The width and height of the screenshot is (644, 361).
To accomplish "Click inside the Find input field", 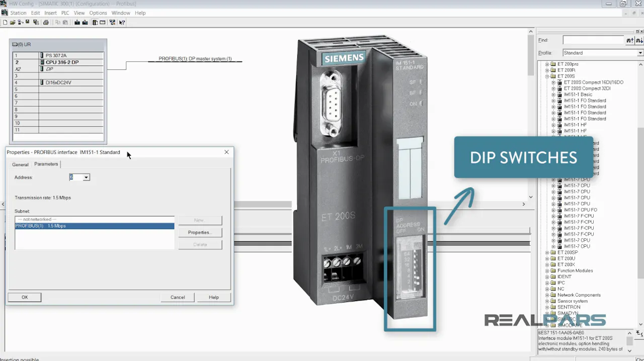I will pos(593,40).
